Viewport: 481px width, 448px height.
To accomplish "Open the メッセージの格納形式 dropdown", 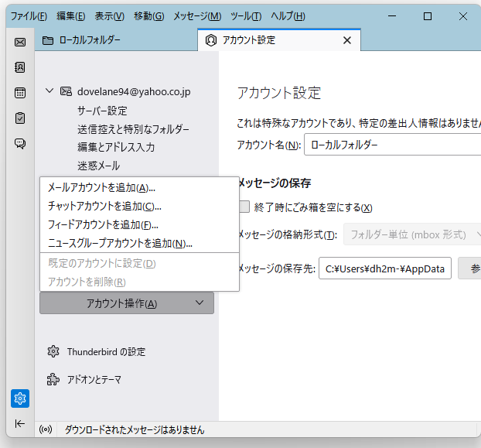I will tap(412, 234).
